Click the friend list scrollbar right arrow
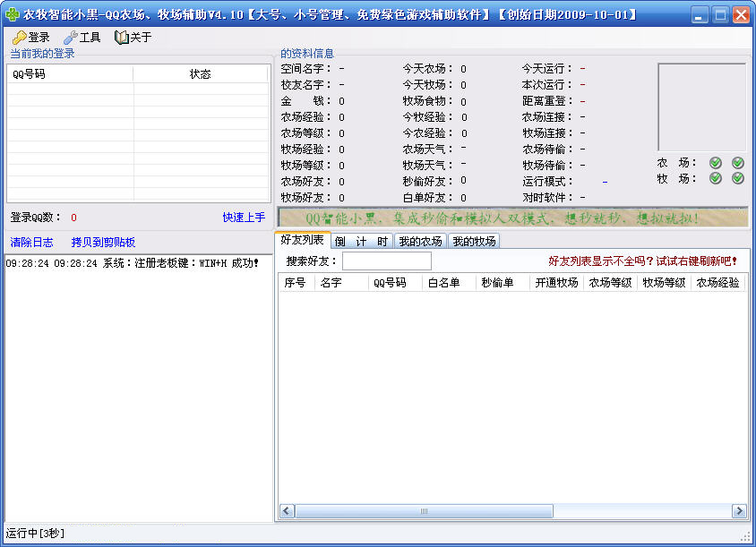The width and height of the screenshot is (756, 547). point(739,511)
